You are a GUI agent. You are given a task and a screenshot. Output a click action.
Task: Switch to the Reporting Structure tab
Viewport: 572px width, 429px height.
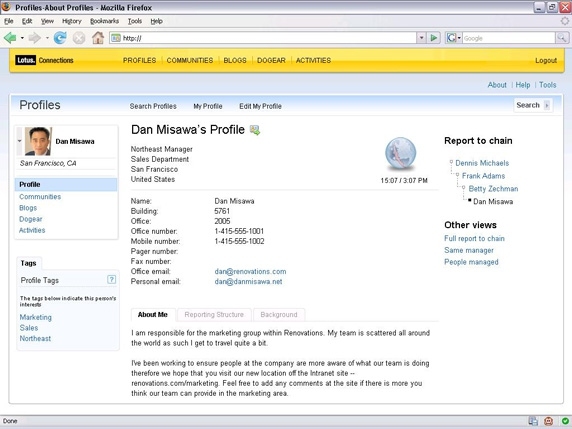click(214, 314)
